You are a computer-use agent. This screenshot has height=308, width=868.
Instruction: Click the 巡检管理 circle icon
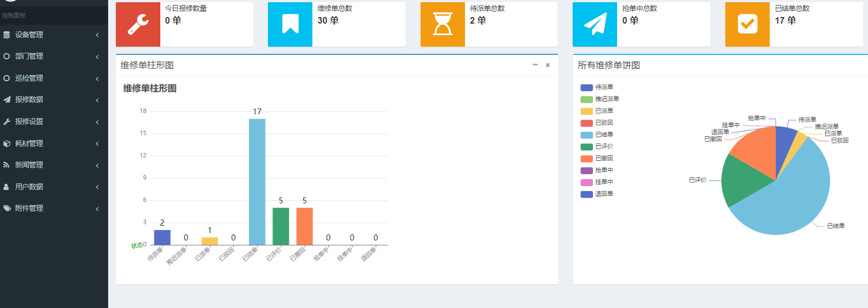7,78
